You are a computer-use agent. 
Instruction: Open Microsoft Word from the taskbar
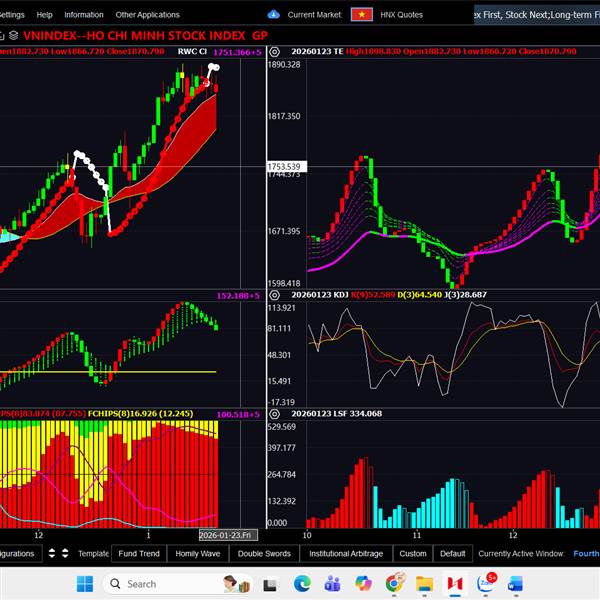coord(516,583)
